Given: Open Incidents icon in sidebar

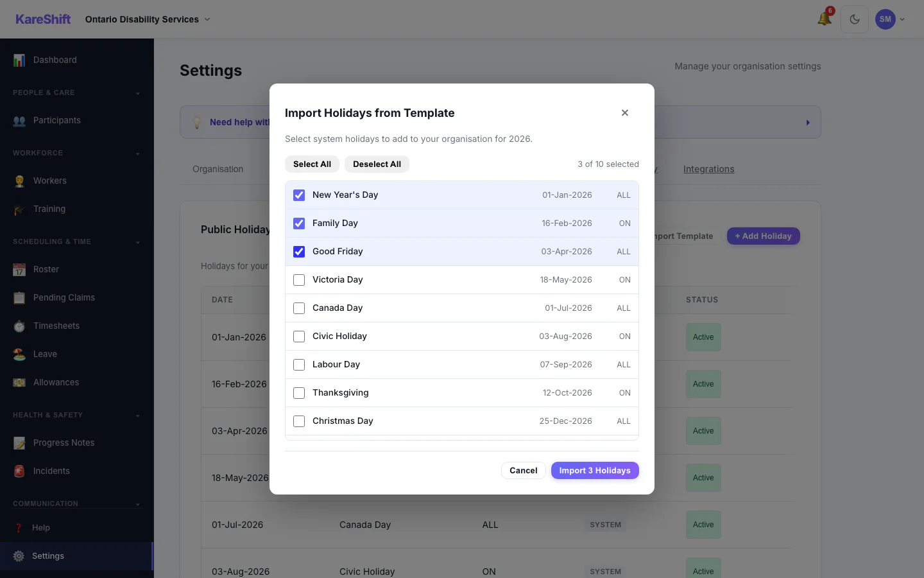Looking at the screenshot, I should 19,471.
